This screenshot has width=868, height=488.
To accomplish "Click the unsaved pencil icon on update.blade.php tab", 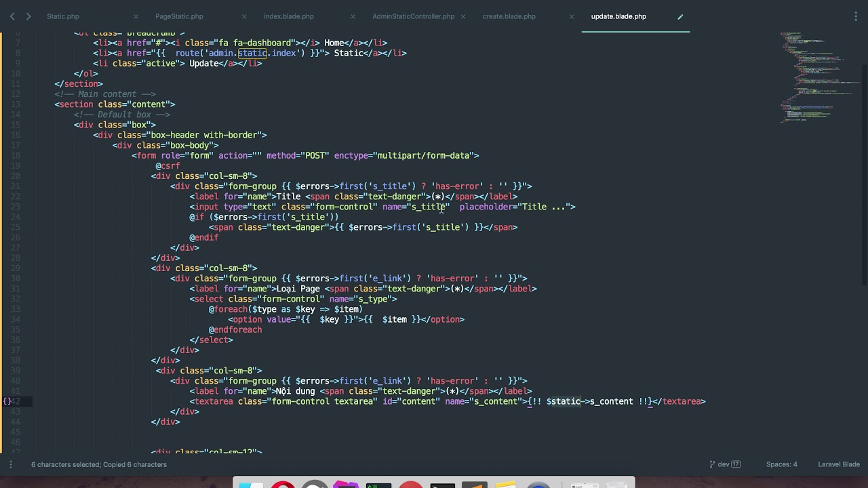I will point(680,16).
